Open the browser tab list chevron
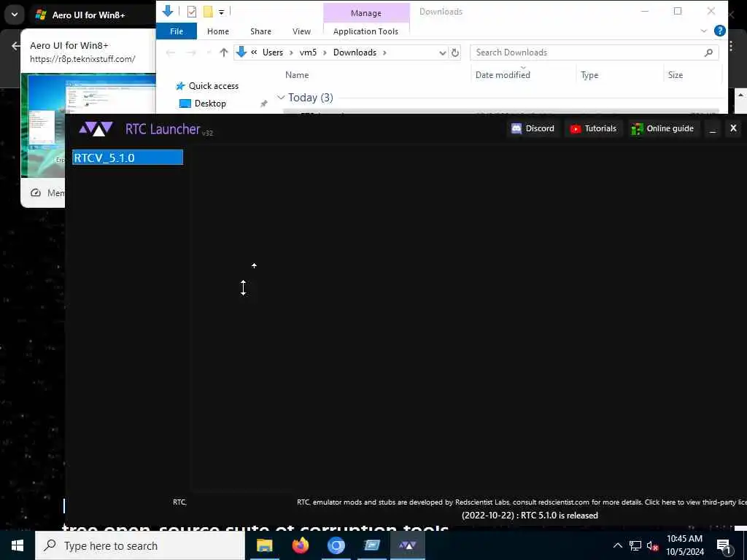This screenshot has height=560, width=747. coord(15,15)
